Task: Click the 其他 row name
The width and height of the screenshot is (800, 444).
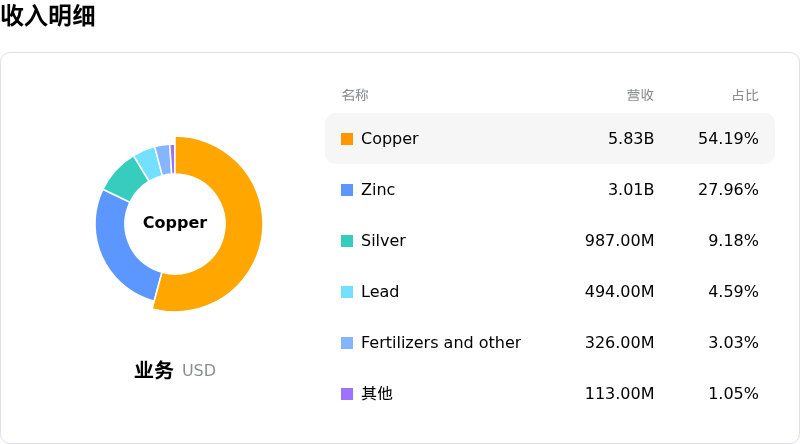Action: (x=377, y=393)
